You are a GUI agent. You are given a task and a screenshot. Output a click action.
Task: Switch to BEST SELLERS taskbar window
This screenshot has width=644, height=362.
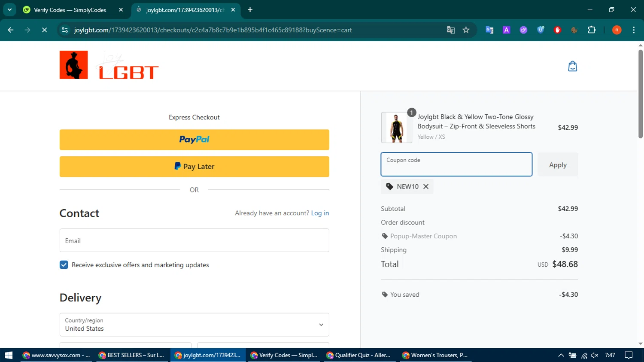[x=131, y=355]
